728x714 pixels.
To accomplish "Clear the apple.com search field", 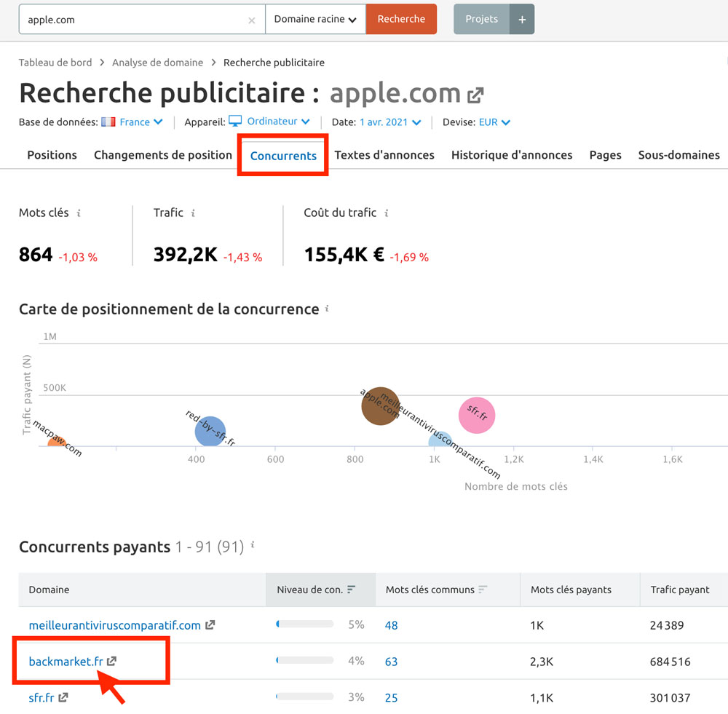I will tap(252, 20).
